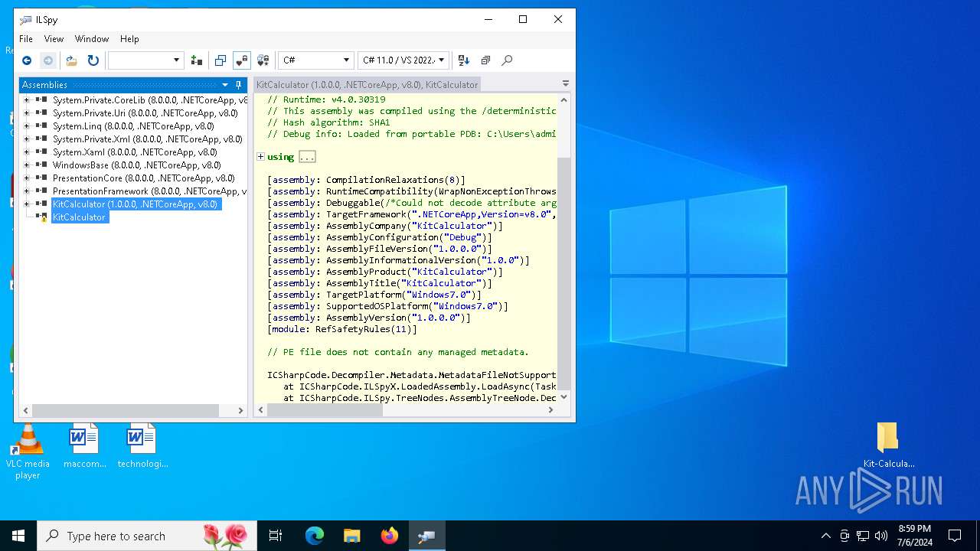Expand the System.Private.Xml node
This screenshot has width=980, height=551.
click(x=27, y=139)
